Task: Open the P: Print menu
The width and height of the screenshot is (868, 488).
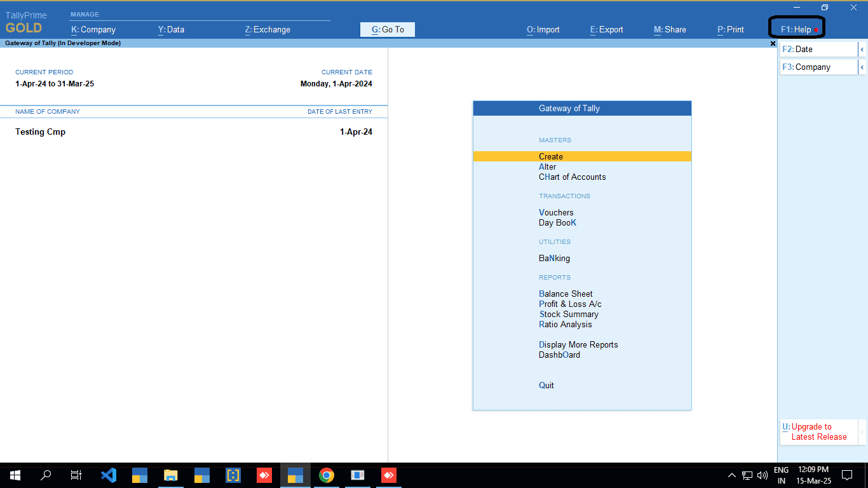Action: pyautogui.click(x=731, y=29)
